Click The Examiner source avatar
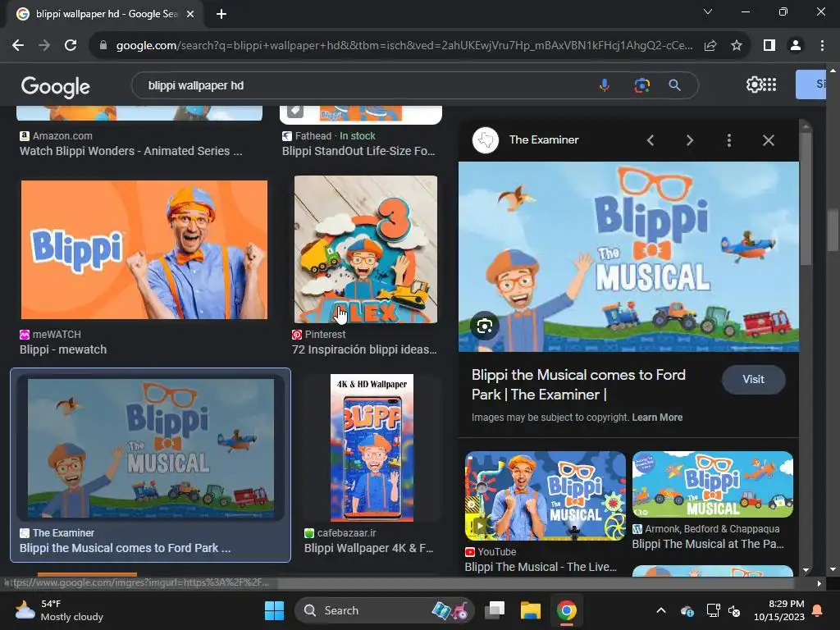 [486, 139]
